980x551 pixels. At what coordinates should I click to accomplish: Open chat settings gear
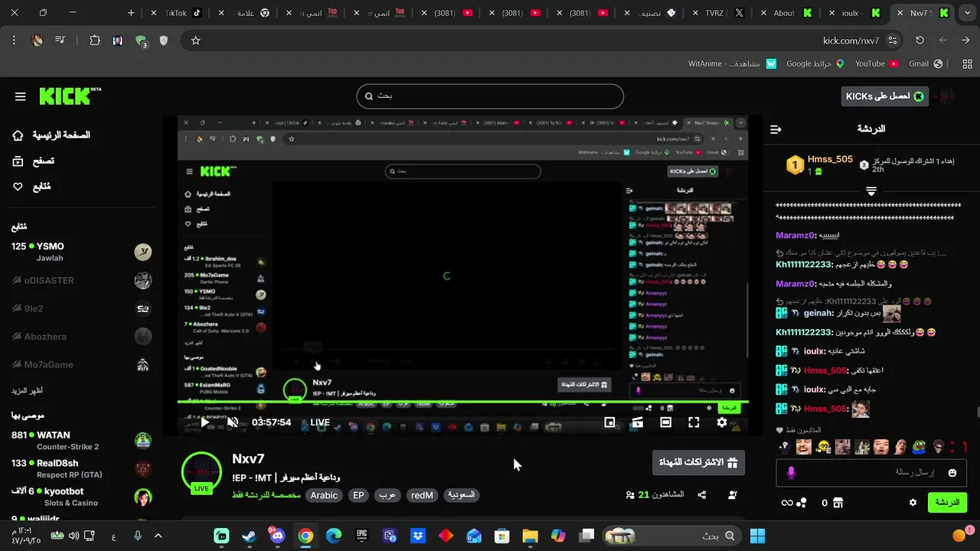click(913, 503)
